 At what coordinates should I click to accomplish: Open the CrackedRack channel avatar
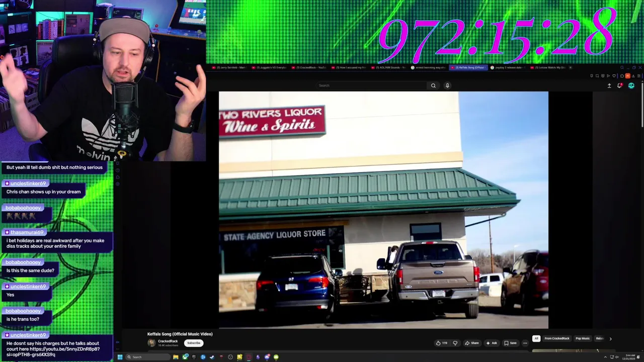click(151, 343)
